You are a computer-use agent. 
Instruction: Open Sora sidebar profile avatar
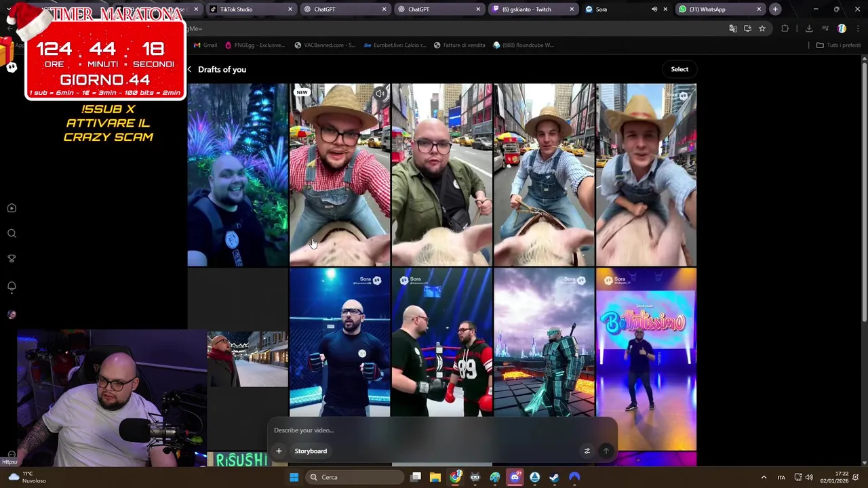pos(12,314)
